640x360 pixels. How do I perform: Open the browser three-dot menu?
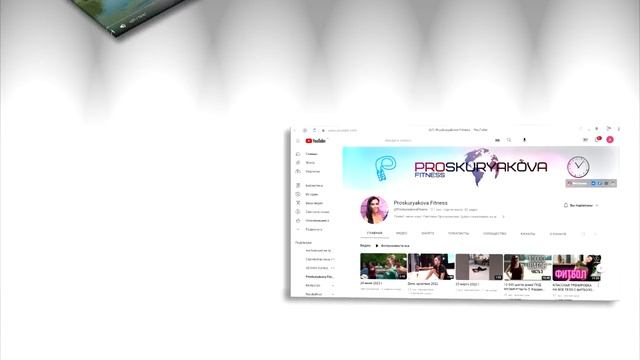(x=619, y=129)
